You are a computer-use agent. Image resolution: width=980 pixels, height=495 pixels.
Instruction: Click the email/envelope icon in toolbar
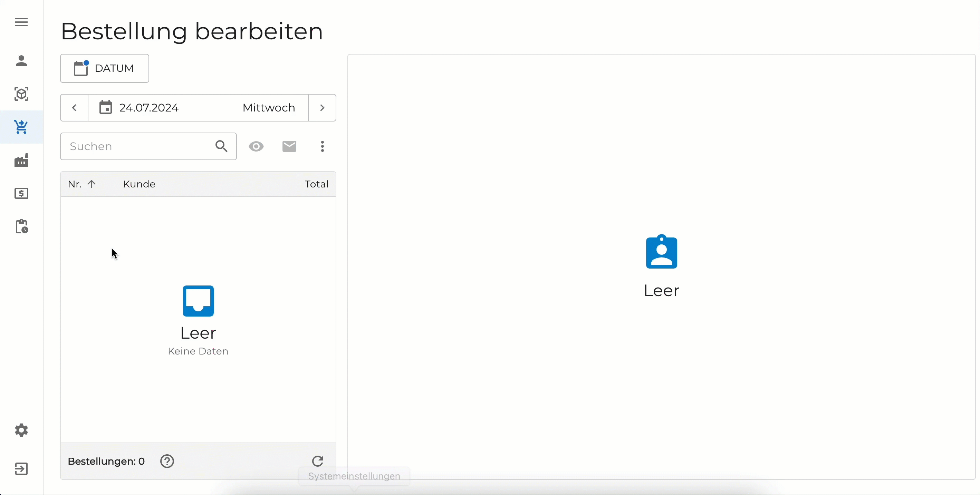tap(289, 146)
